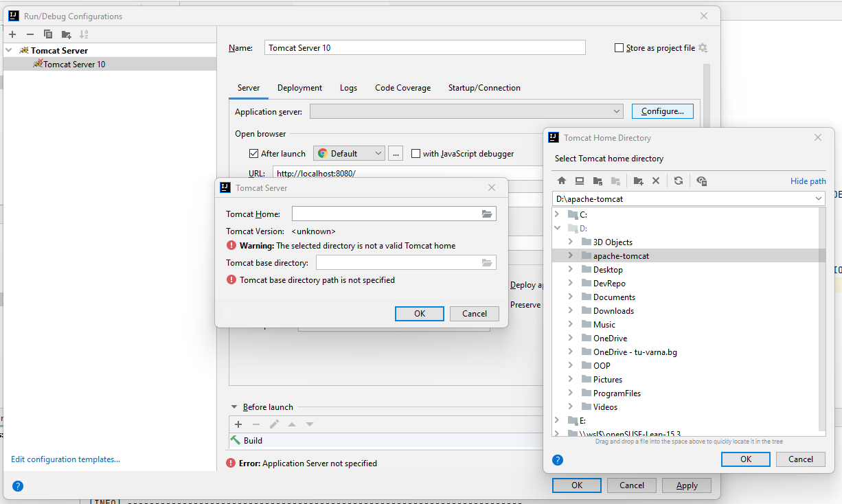Screen dimensions: 842x504
Task: Collapse the Tomcat Server tree group
Action: (8, 50)
